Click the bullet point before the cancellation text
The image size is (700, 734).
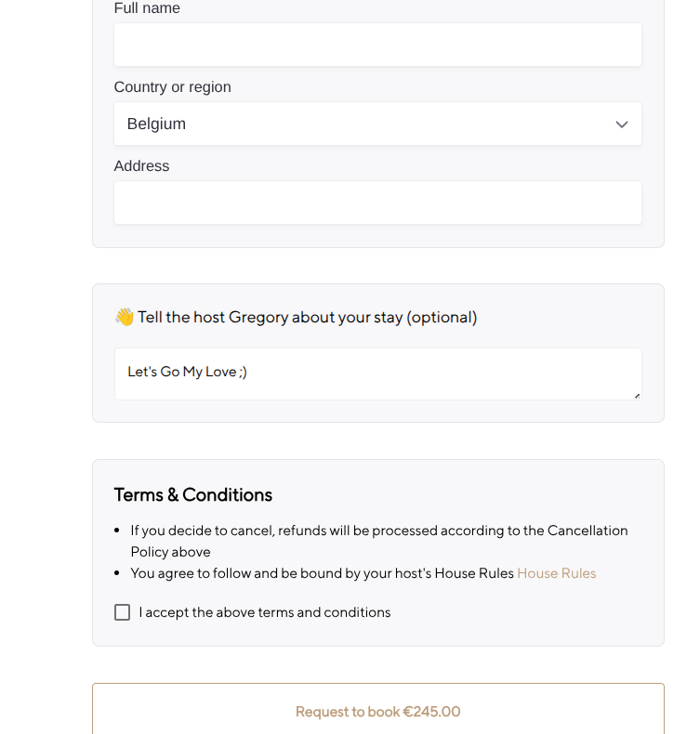[117, 531]
